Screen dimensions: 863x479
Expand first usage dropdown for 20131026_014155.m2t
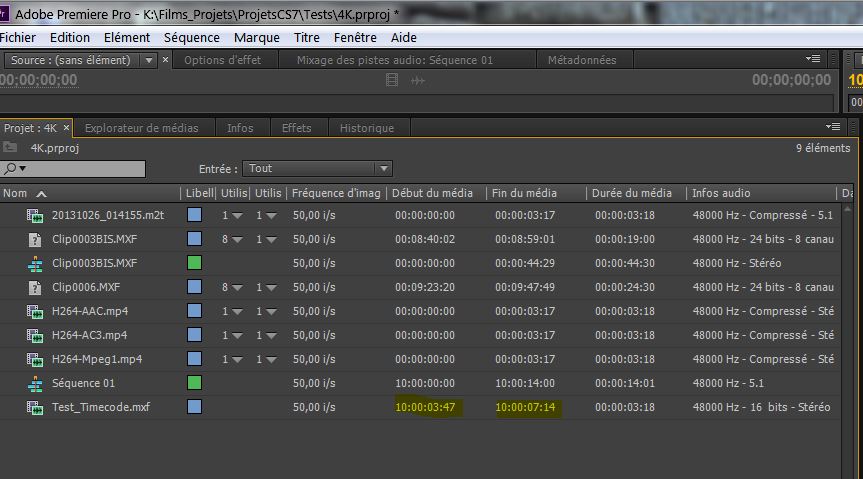pos(237,216)
